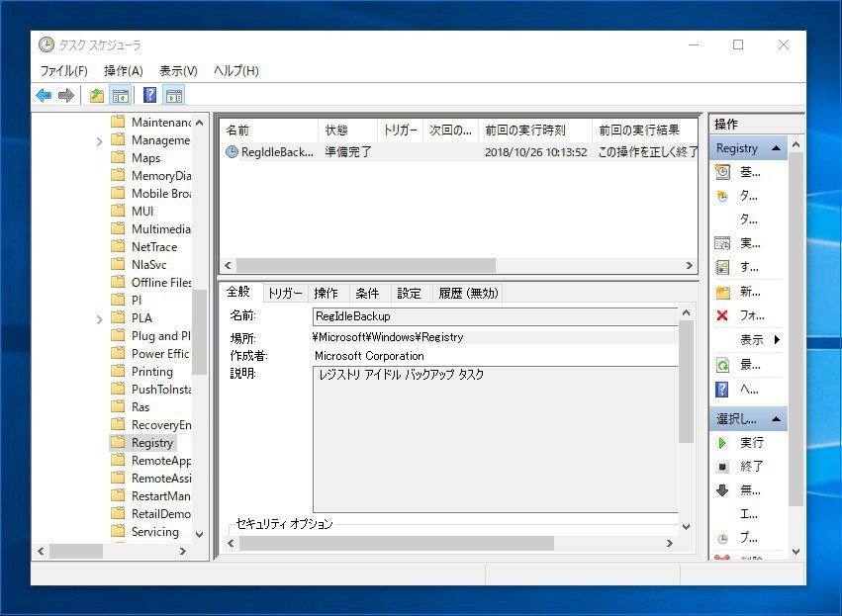Image resolution: width=842 pixels, height=616 pixels.
Task: Click the End (終了) stop icon
Action: pyautogui.click(x=722, y=467)
